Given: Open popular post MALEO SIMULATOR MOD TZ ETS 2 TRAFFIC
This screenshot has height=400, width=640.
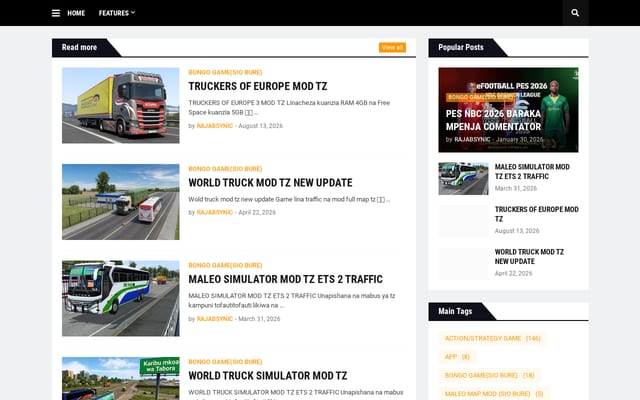Looking at the screenshot, I should (x=532, y=171).
